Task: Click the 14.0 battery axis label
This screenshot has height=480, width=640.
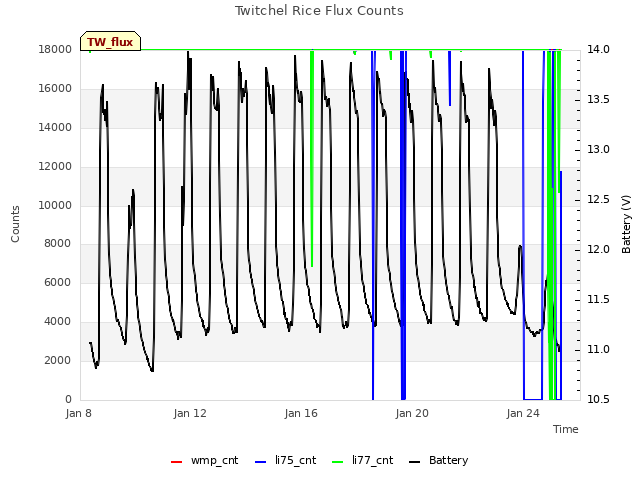Action: (x=598, y=49)
